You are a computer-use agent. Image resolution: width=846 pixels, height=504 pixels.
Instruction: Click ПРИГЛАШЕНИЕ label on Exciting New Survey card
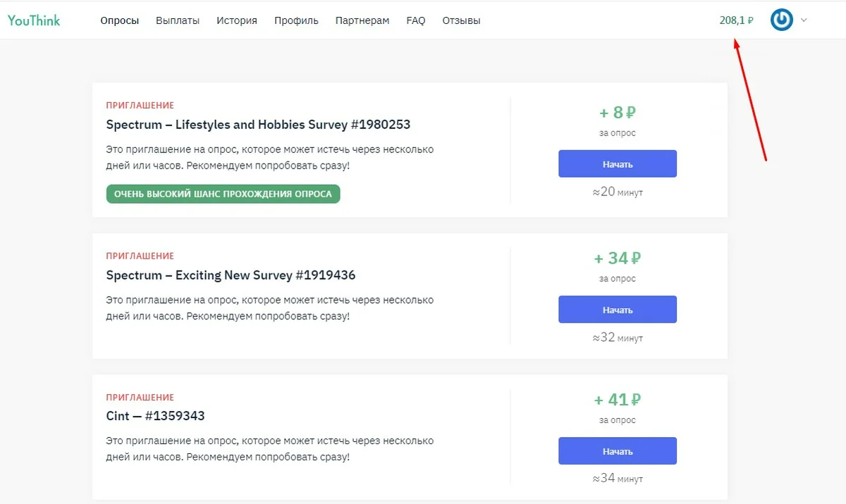(x=140, y=256)
